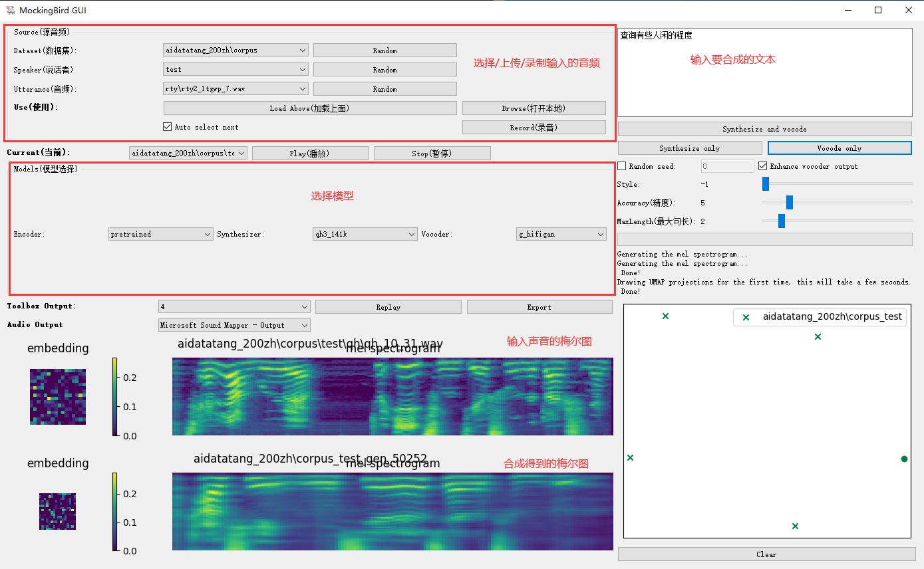Click the title aidatatang_200zh\corpus_test_gen_50252
This screenshot has width=924, height=569.
click(310, 459)
